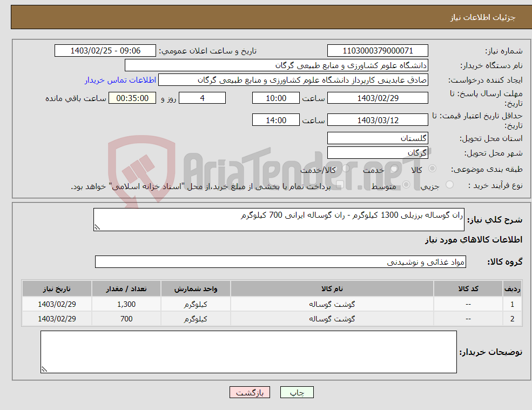
Task: Click گوشت گوساله in row 1
Action: click(x=332, y=304)
